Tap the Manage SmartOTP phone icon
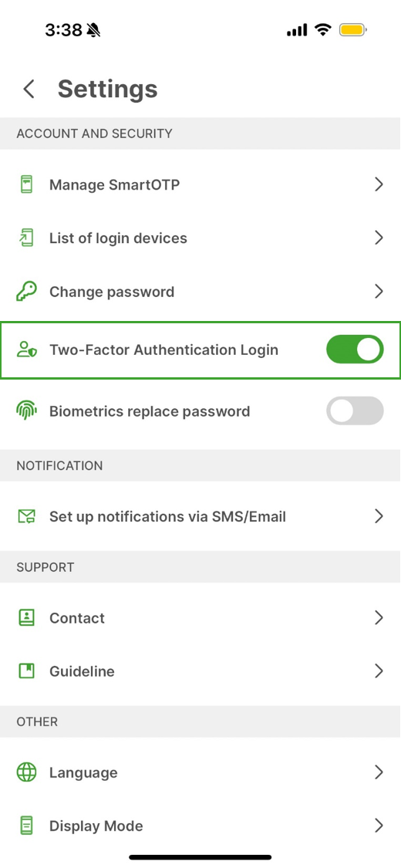 [x=26, y=184]
